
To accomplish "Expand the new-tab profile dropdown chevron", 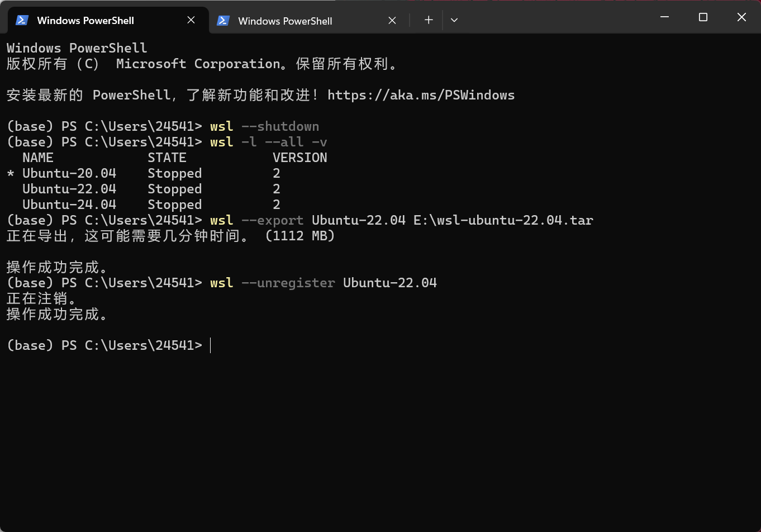I will (x=454, y=20).
